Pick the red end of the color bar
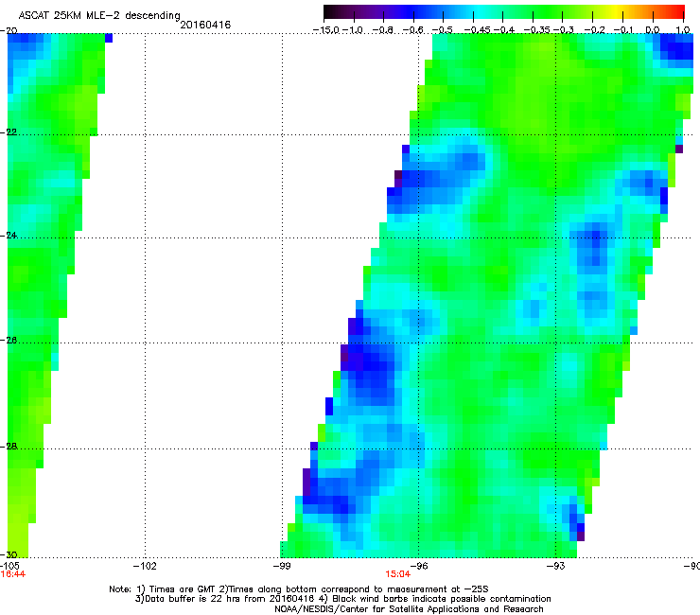Screen dimensions: 700x615 pyautogui.click(x=678, y=12)
